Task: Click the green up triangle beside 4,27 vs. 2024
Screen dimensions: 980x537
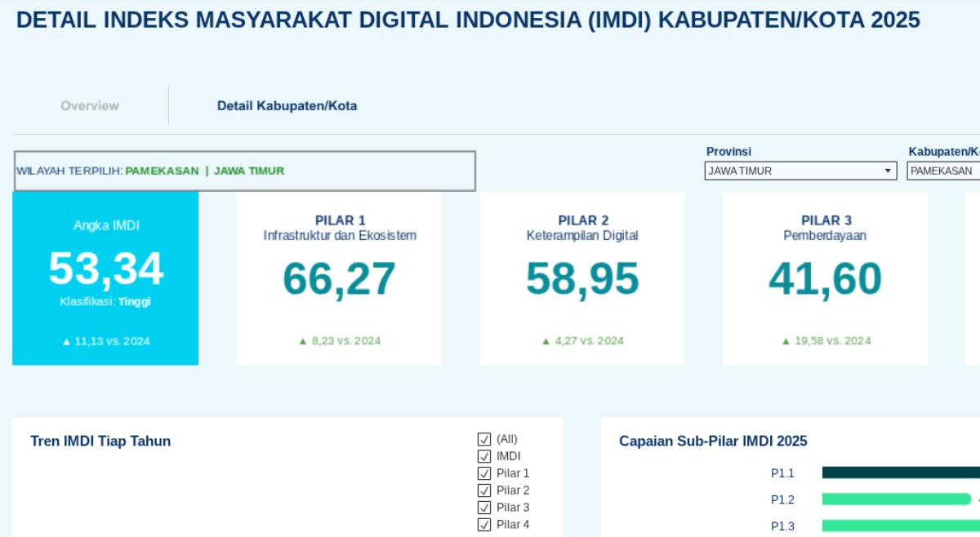Action: (546, 341)
